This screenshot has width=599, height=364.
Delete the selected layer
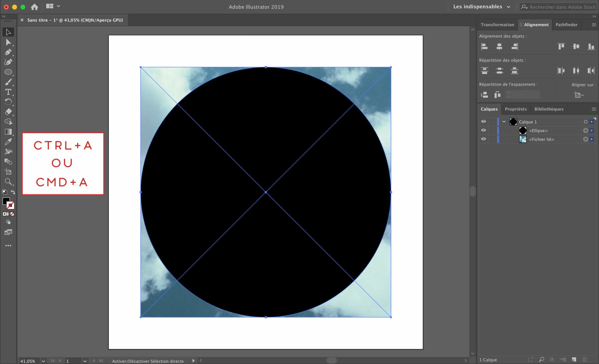pyautogui.click(x=585, y=360)
